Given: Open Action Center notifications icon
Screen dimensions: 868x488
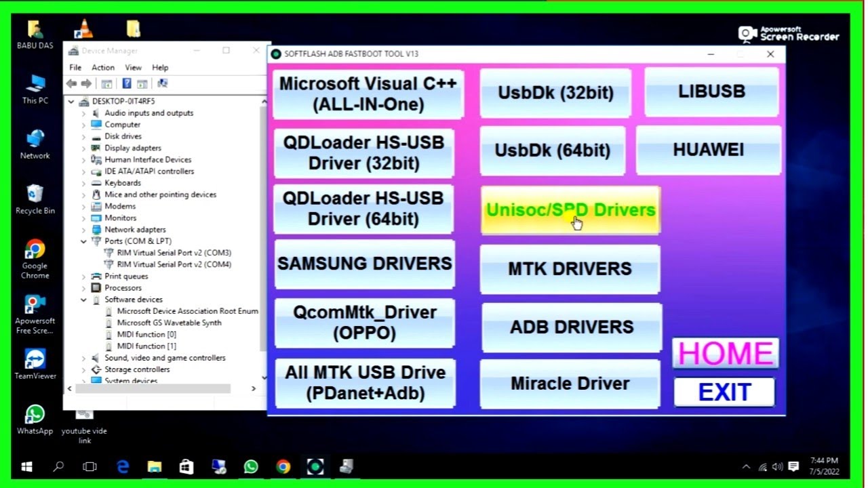Looking at the screenshot, I should 793,467.
